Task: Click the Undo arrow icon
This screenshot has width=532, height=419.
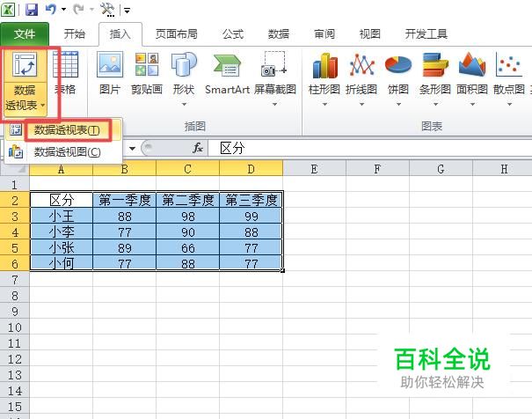Action: tap(51, 9)
